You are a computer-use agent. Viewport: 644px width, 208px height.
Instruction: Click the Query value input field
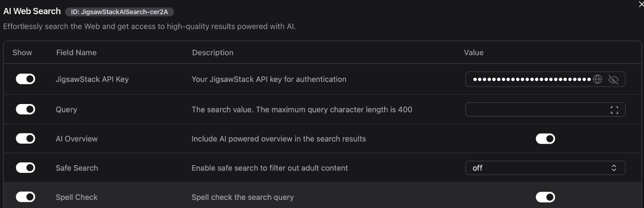[537, 110]
